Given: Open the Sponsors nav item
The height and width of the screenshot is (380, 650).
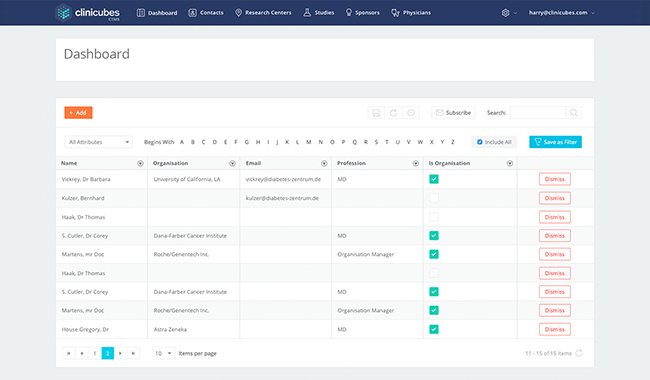Looking at the screenshot, I should 362,13.
